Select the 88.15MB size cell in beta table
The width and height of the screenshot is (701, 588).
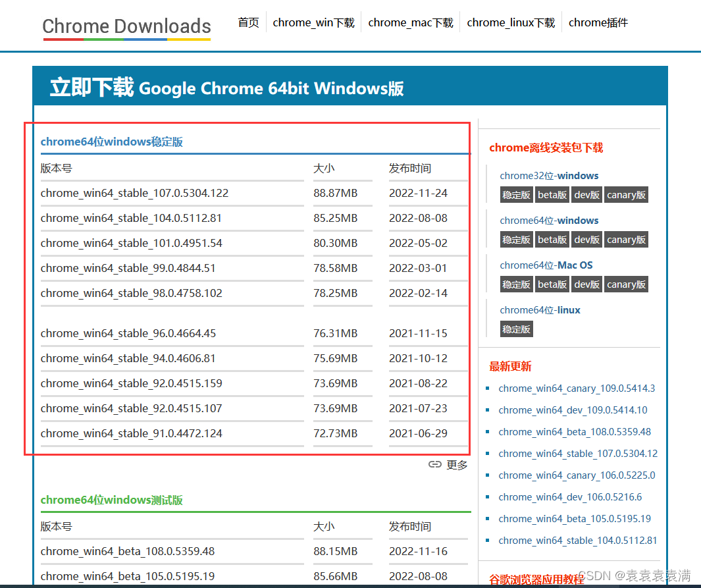click(335, 551)
